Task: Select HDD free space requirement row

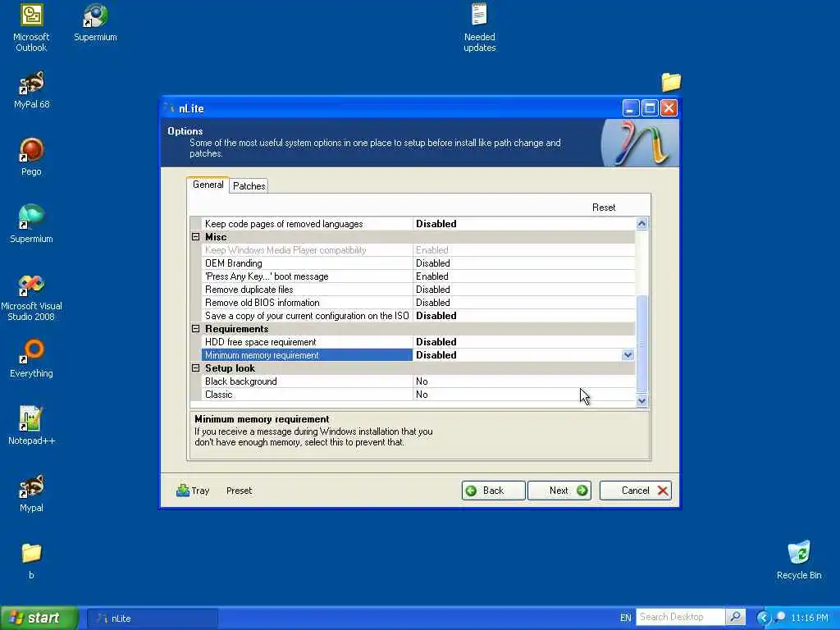Action: tap(418, 342)
